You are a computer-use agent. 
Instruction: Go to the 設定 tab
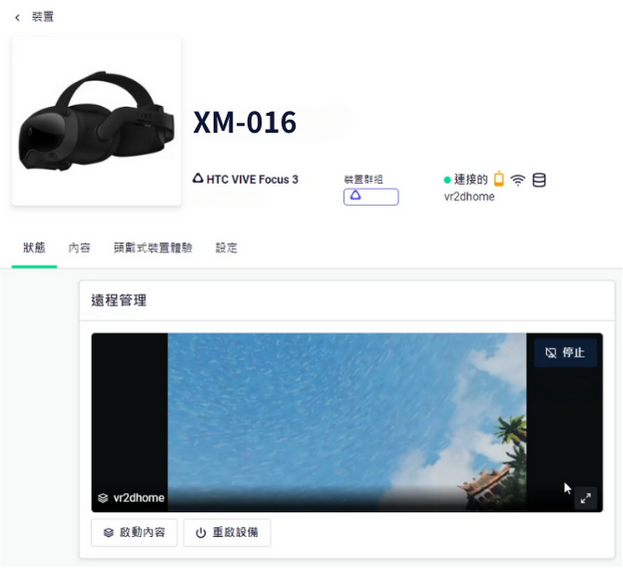227,248
